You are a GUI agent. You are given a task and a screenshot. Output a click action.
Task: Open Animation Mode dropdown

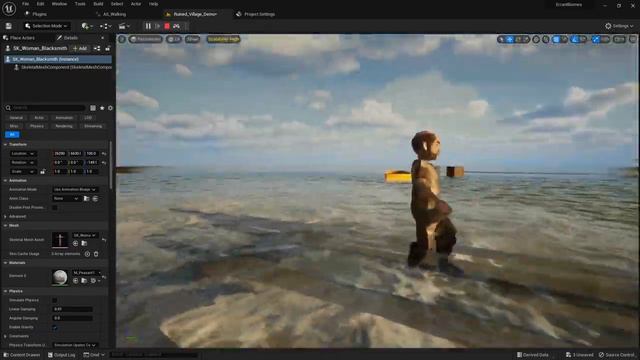click(75, 190)
